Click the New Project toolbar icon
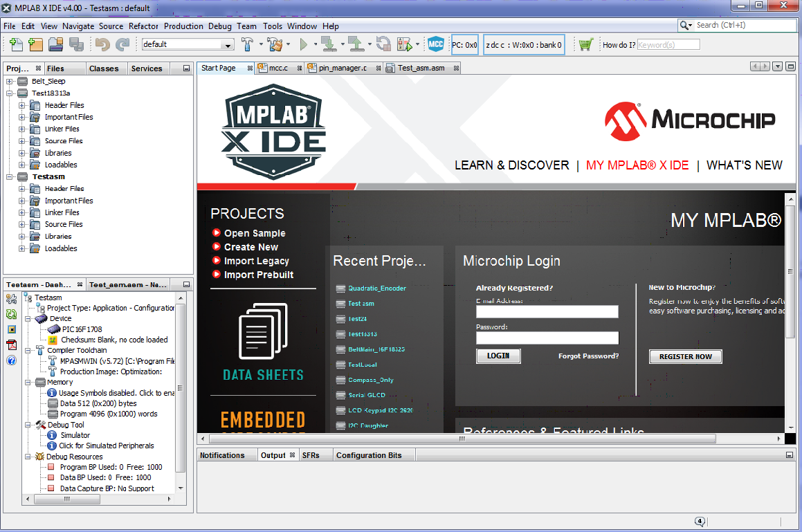The image size is (802, 532). coord(36,44)
